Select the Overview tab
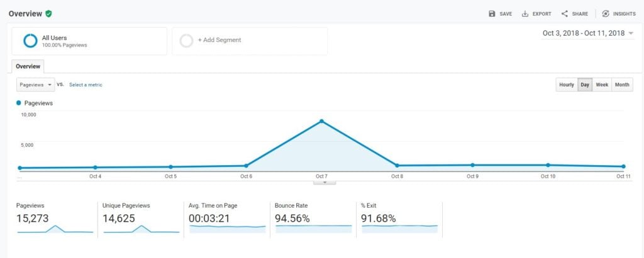This screenshot has height=258, width=644. click(x=28, y=66)
